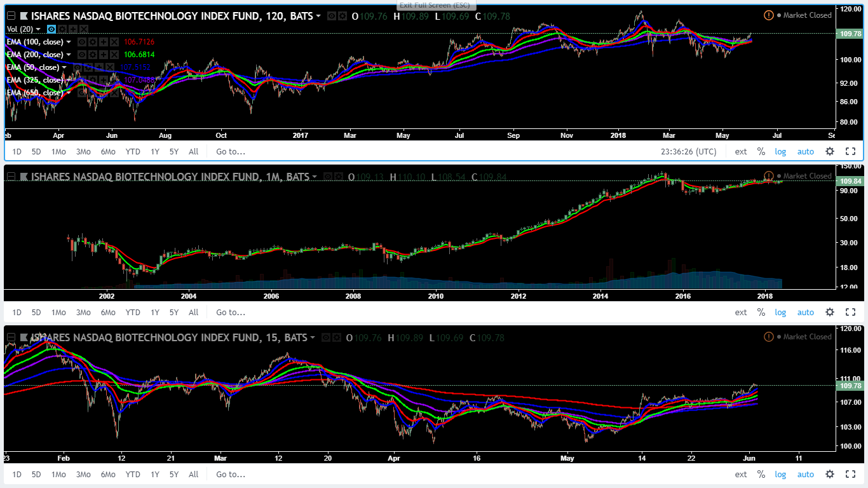
Task: Toggle visibility of the Vol (20) indicator
Action: [x=52, y=29]
